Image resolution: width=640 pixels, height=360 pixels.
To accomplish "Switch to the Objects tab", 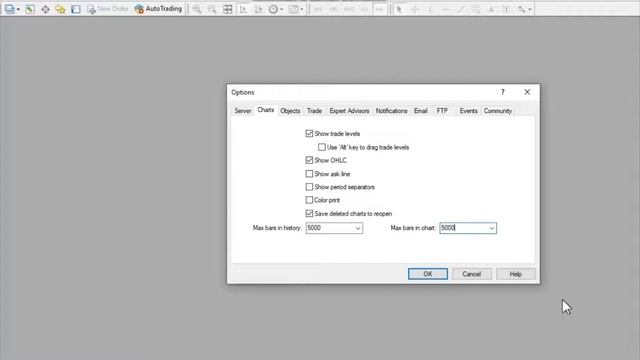I will click(x=290, y=111).
